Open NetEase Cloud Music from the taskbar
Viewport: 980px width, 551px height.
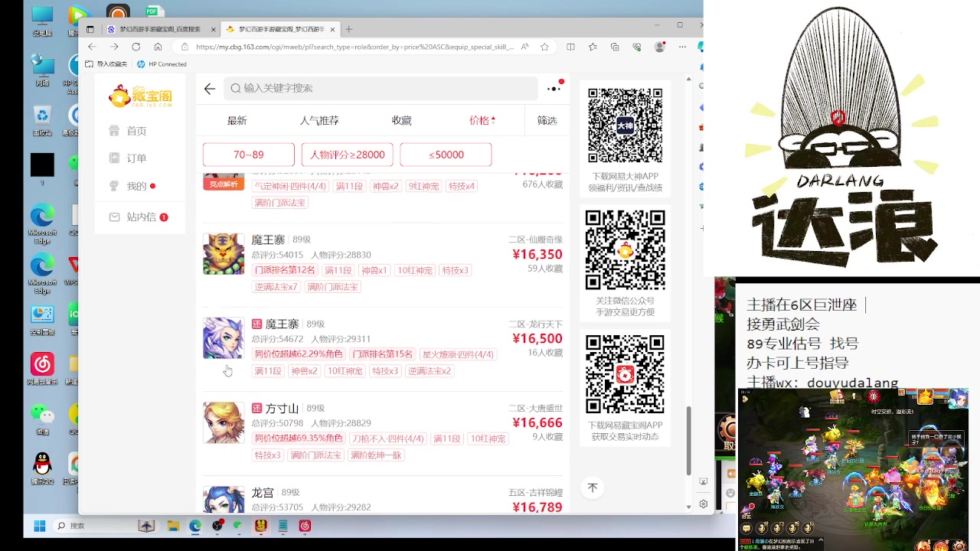pos(305,526)
